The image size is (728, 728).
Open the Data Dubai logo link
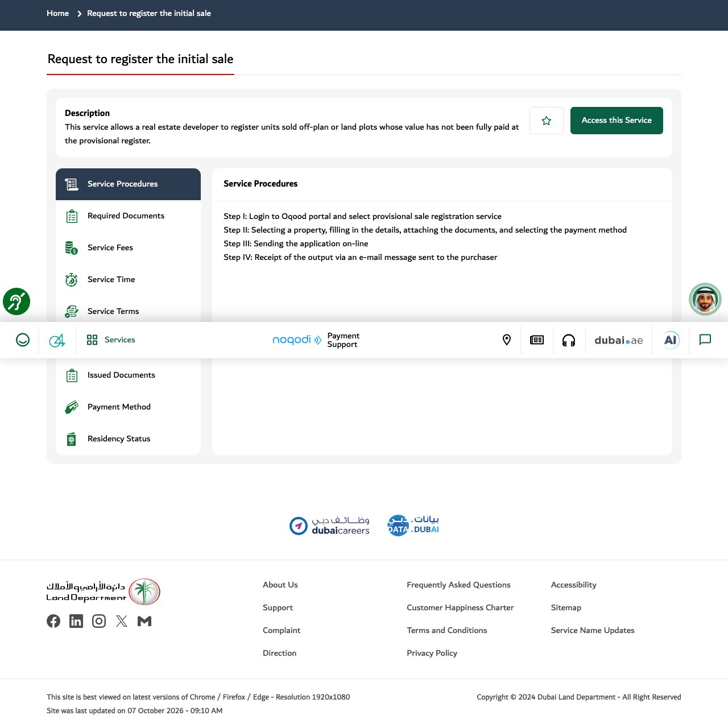click(413, 526)
